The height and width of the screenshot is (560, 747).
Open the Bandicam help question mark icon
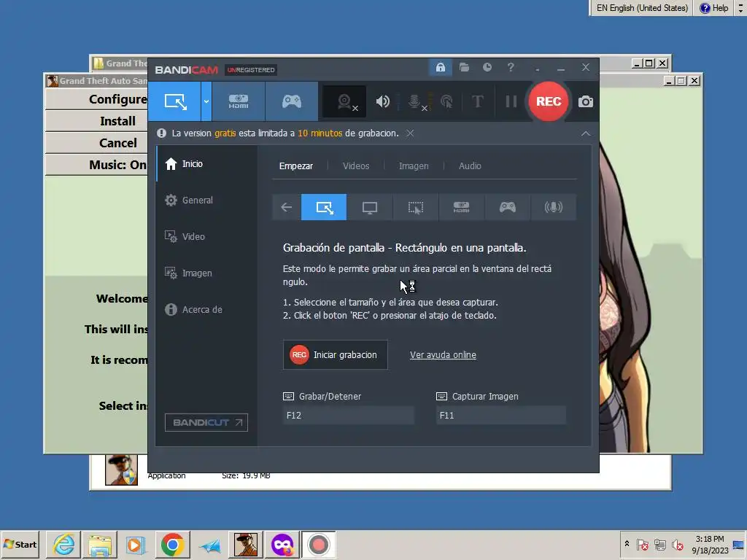(x=510, y=68)
